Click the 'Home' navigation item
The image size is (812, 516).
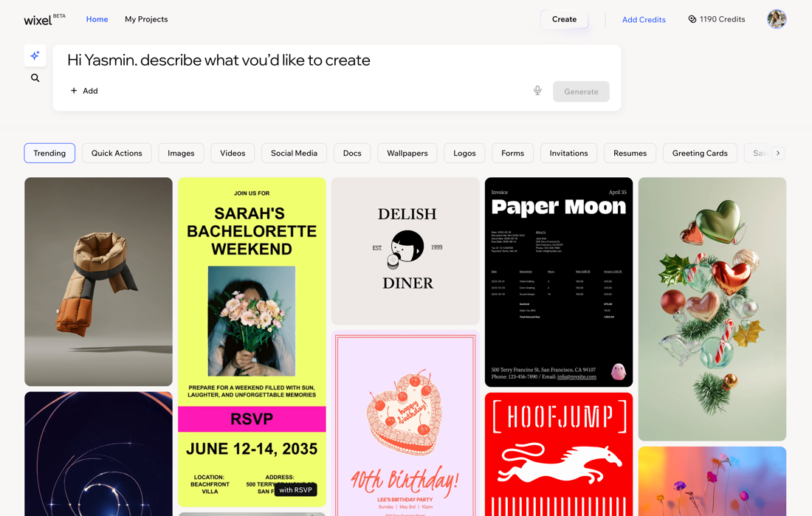[97, 18]
